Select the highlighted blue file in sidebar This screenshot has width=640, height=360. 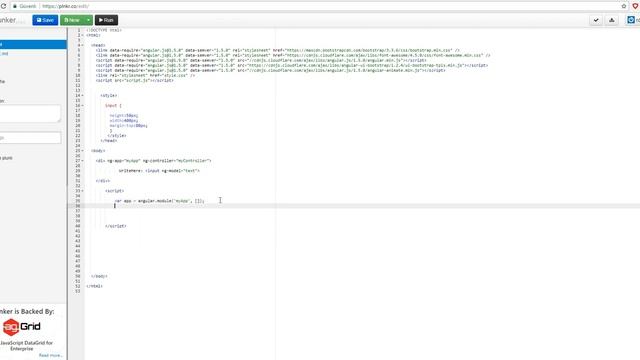click(33, 44)
